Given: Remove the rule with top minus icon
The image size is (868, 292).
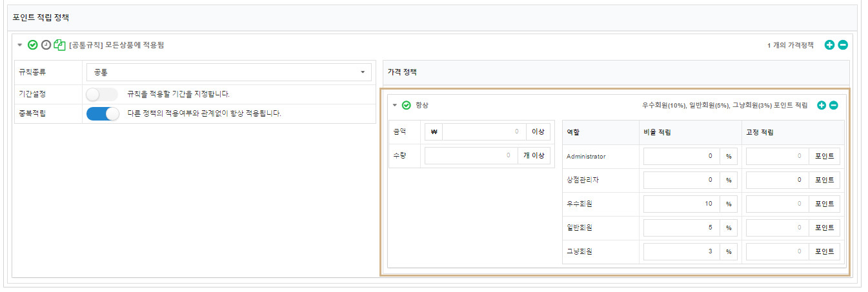Looking at the screenshot, I should pos(843,45).
